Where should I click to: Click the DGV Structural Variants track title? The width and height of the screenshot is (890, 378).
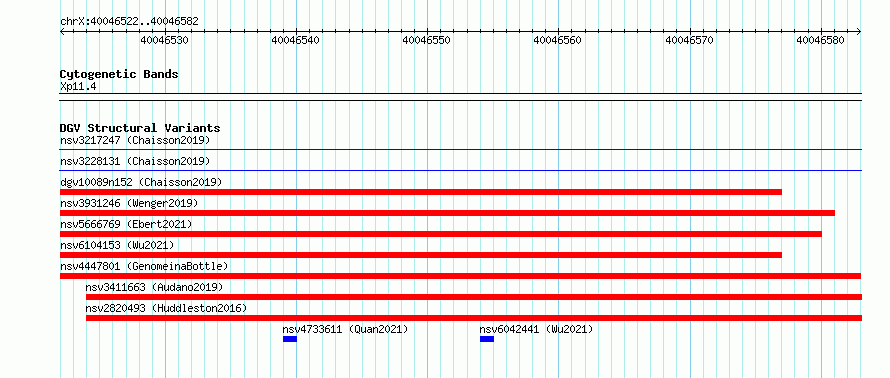pos(140,128)
